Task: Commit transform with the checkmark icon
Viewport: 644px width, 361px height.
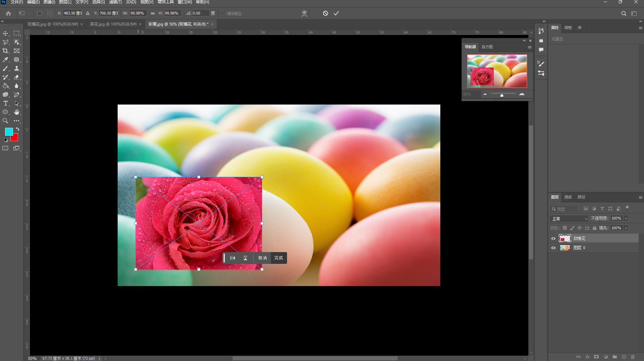Action: tap(336, 13)
